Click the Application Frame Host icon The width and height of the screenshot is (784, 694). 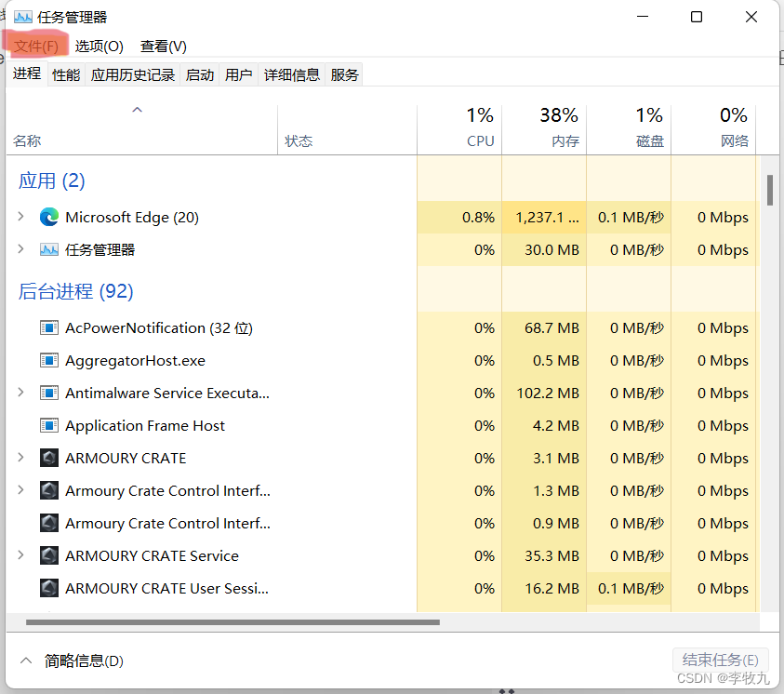(x=49, y=425)
